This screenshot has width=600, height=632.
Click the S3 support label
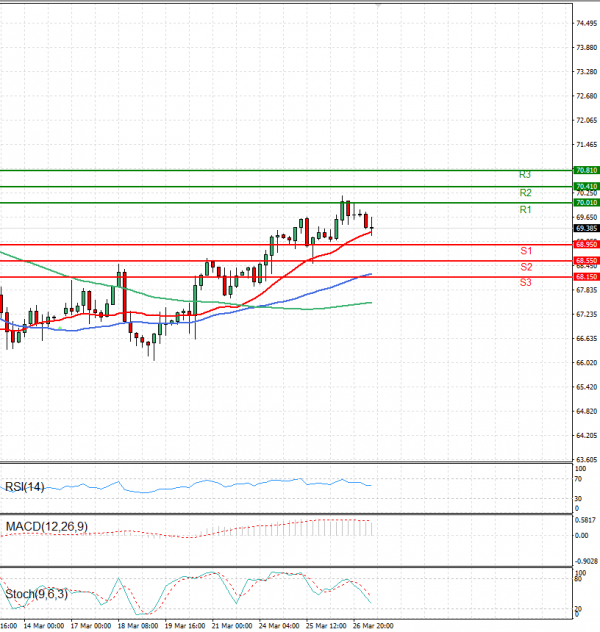525,283
